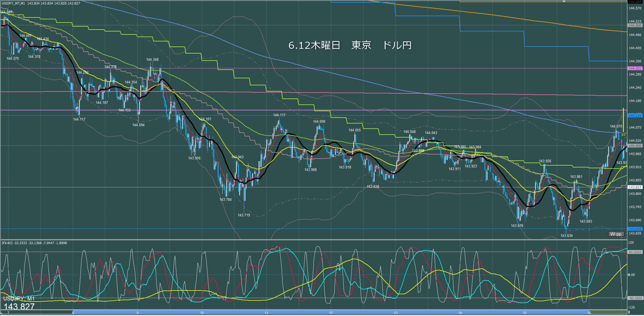Click the 143.719 swing low label
The width and height of the screenshot is (644, 316).
[244, 215]
